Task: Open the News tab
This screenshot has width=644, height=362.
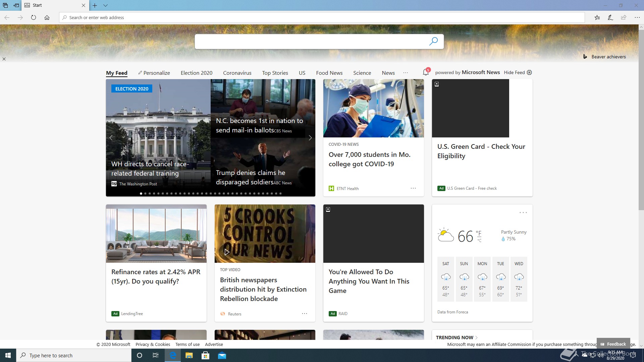Action: tap(388, 73)
